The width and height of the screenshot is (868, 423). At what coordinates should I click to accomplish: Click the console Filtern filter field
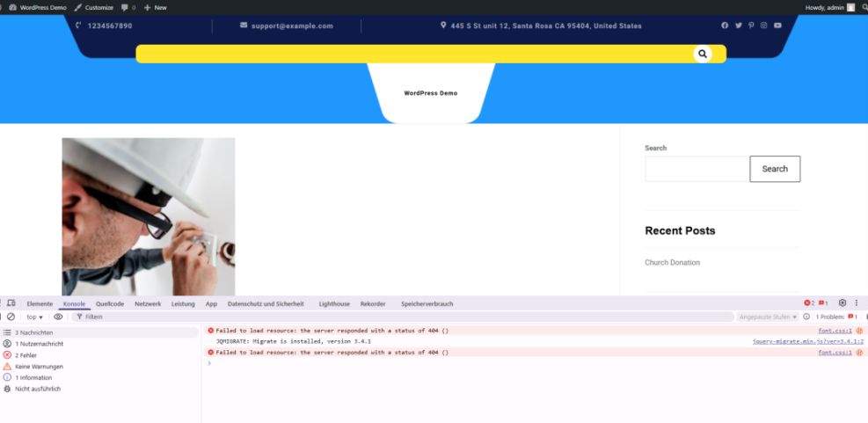point(403,317)
